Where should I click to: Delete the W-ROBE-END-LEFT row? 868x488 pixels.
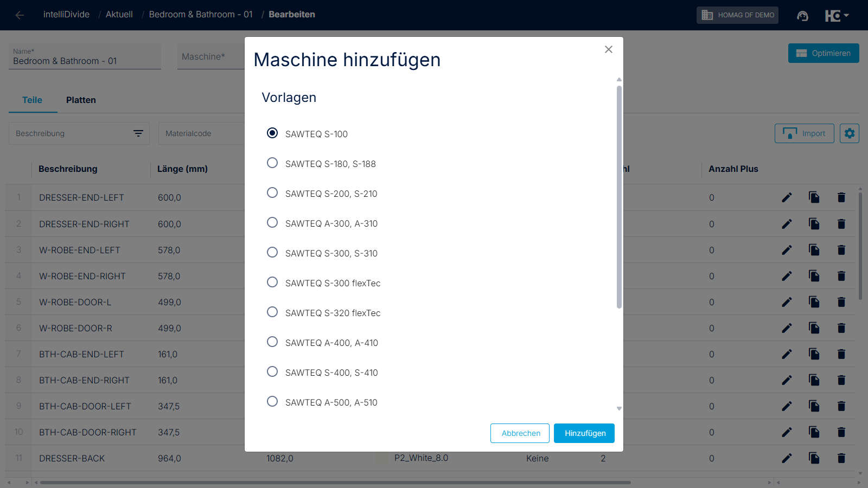(841, 250)
